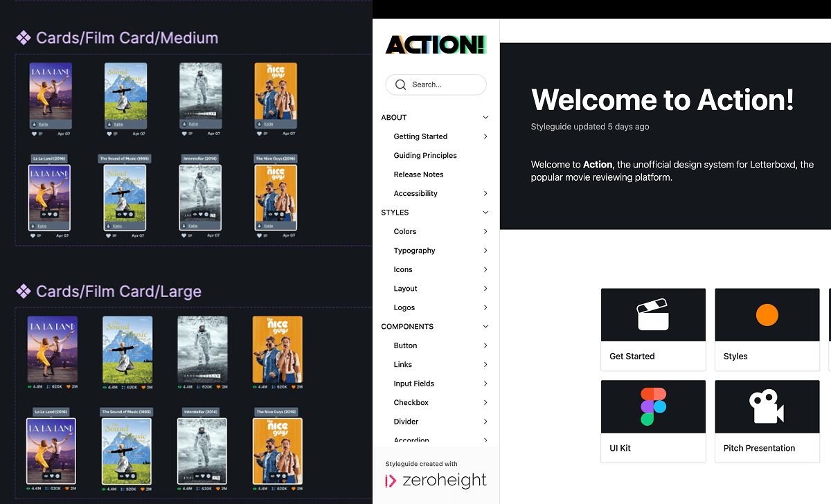Click the search magnifier icon
This screenshot has height=504, width=831.
click(x=400, y=84)
